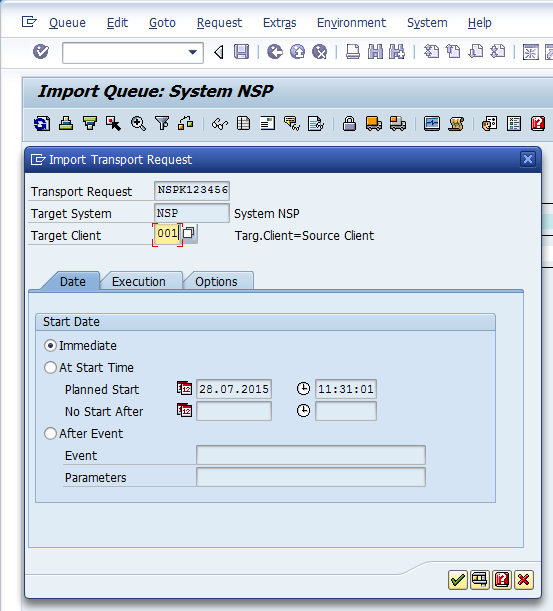Open the Environment menu
Viewport: 553px width, 611px height.
[x=351, y=23]
